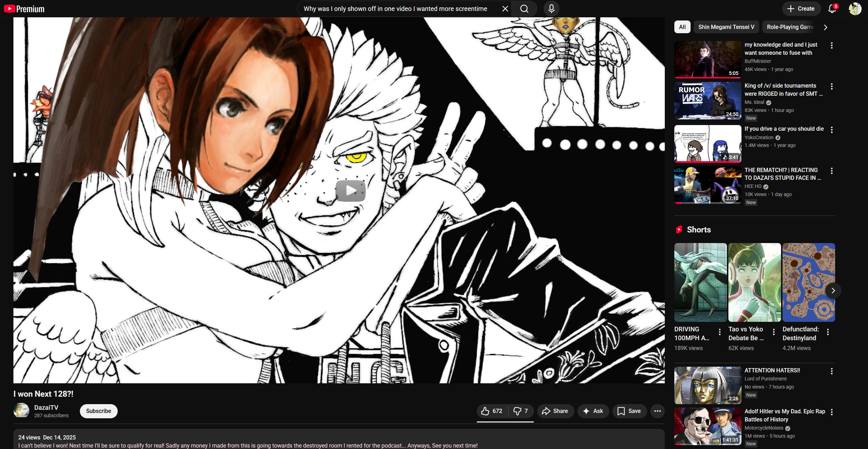Image resolution: width=868 pixels, height=449 pixels.
Task: Open more actions ellipsis under video
Action: tap(657, 411)
